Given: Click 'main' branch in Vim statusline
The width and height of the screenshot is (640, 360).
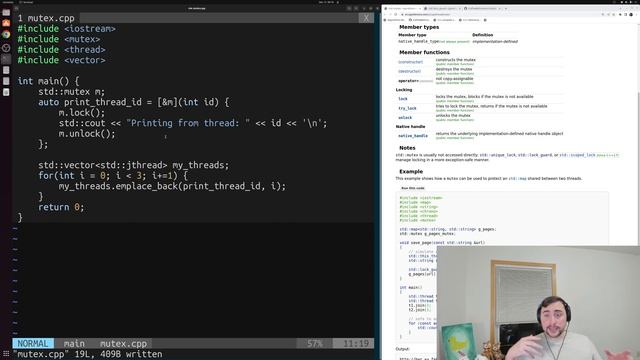Looking at the screenshot, I should (74, 344).
